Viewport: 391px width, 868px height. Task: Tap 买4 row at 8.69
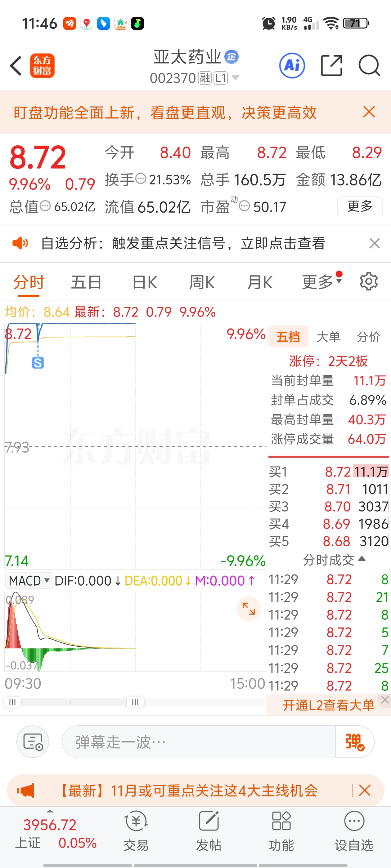point(329,524)
